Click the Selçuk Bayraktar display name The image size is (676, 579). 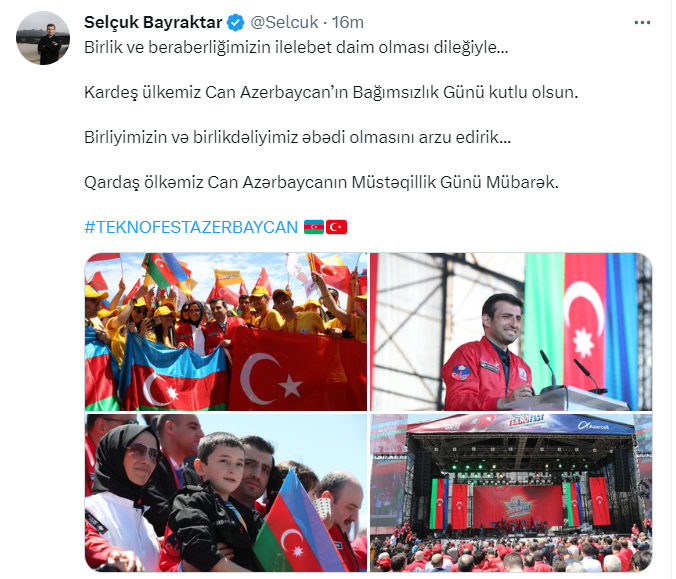pos(153,22)
